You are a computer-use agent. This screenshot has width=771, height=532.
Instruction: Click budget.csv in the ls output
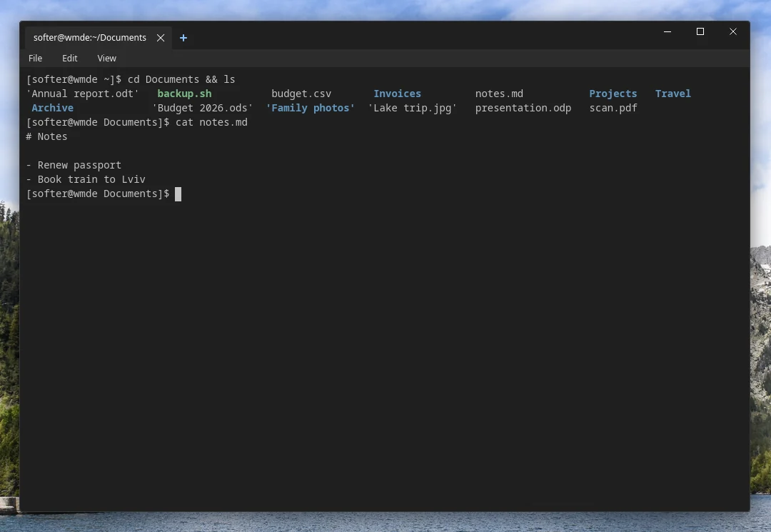tap(301, 94)
